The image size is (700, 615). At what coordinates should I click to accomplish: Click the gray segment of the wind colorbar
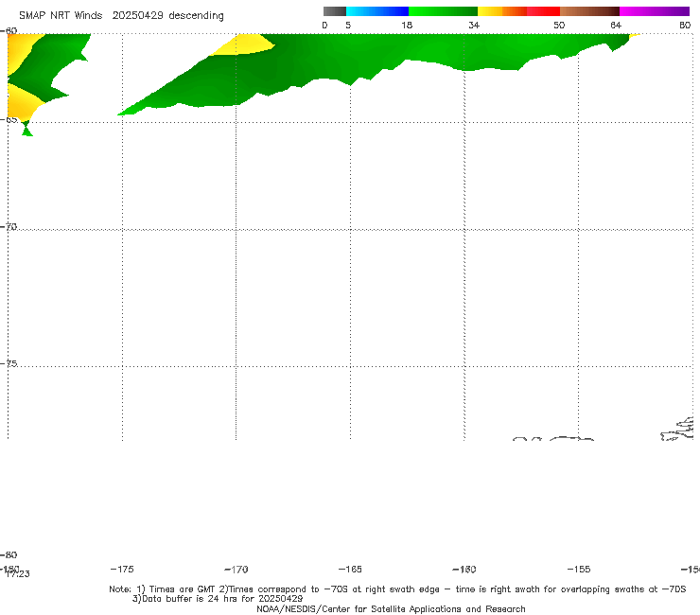[335, 11]
